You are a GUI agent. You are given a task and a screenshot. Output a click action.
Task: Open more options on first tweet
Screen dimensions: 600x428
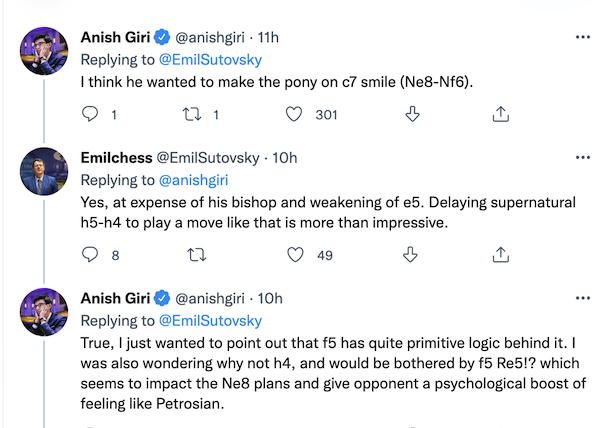[x=583, y=37]
